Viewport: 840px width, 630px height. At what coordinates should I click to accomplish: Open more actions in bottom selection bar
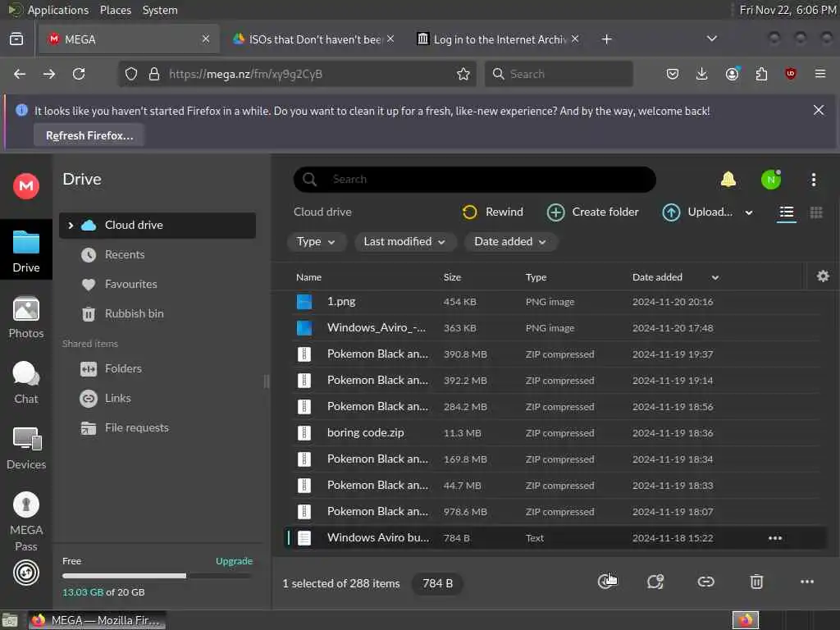(807, 582)
